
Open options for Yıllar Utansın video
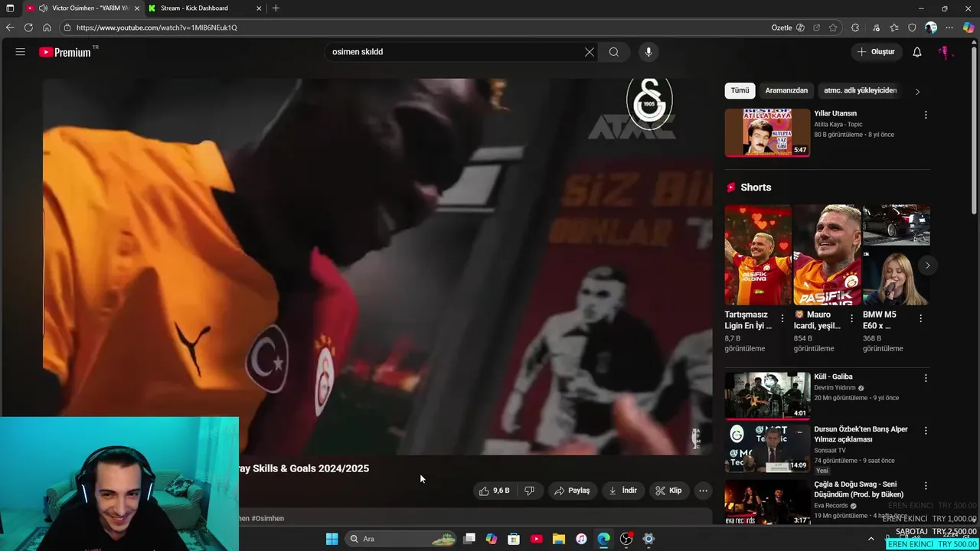tap(926, 115)
